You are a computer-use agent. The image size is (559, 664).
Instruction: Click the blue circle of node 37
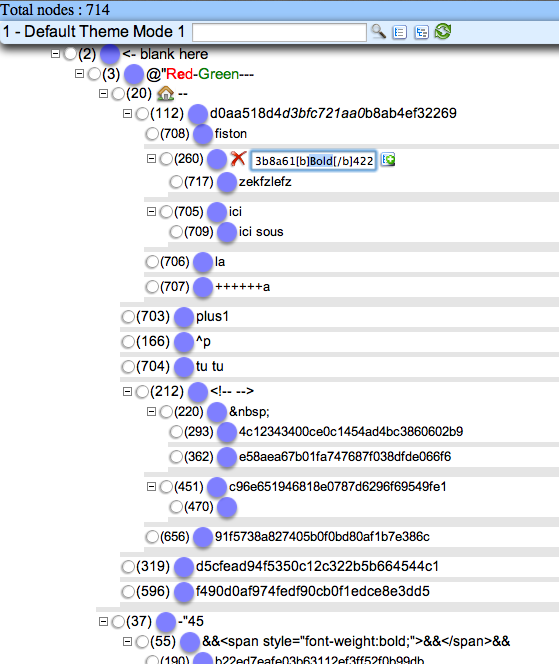click(x=166, y=622)
